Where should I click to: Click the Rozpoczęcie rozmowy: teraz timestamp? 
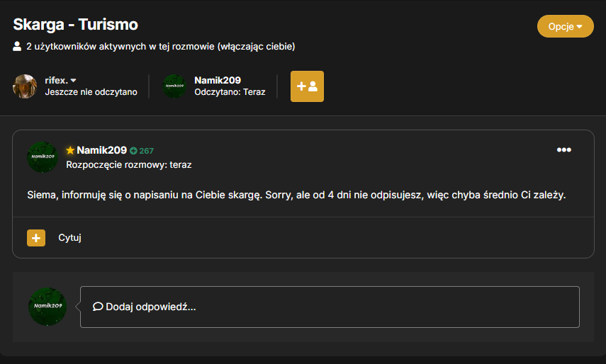pos(129,165)
